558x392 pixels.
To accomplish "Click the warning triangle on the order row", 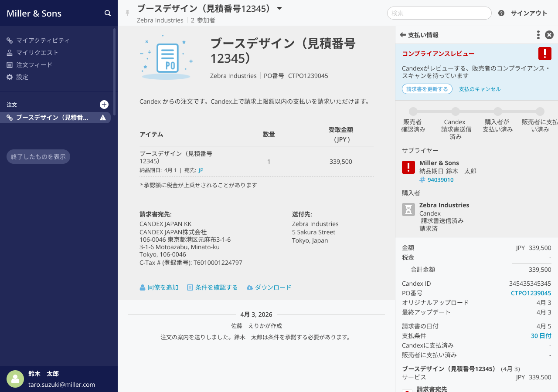I will (x=103, y=118).
